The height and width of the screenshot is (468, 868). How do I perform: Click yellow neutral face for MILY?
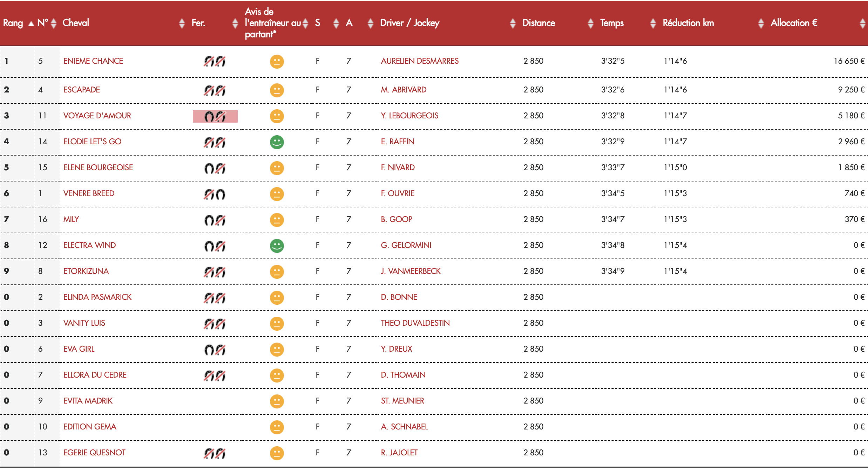pos(277,220)
